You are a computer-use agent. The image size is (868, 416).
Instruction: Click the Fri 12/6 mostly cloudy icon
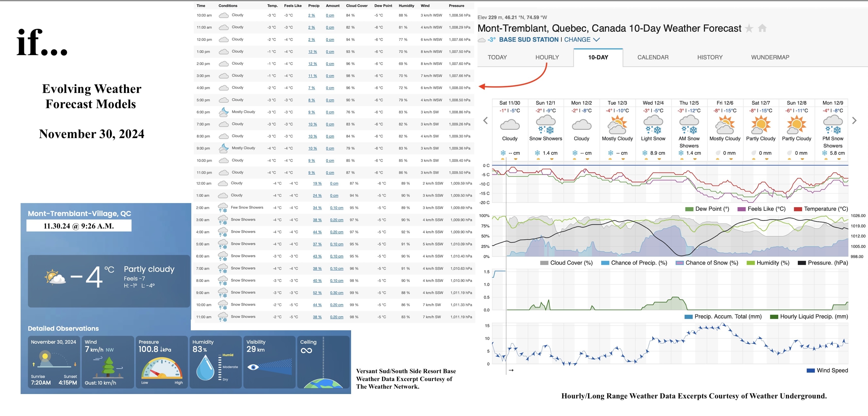coord(725,124)
